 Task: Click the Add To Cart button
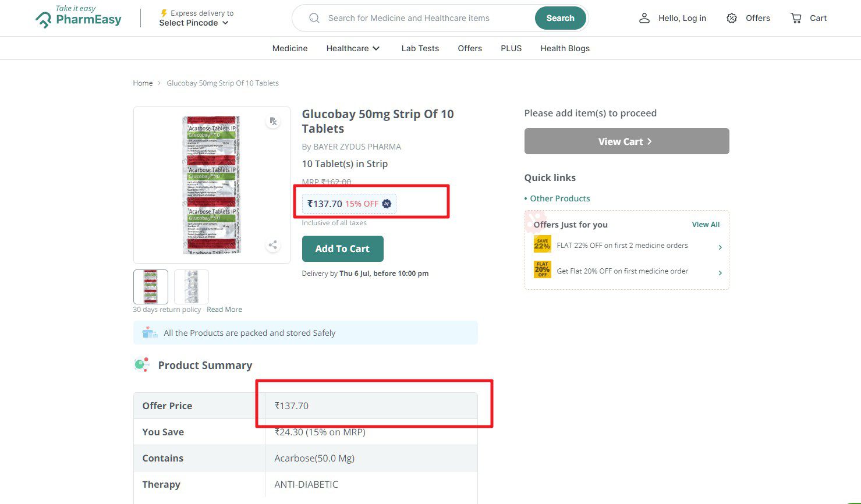click(343, 249)
